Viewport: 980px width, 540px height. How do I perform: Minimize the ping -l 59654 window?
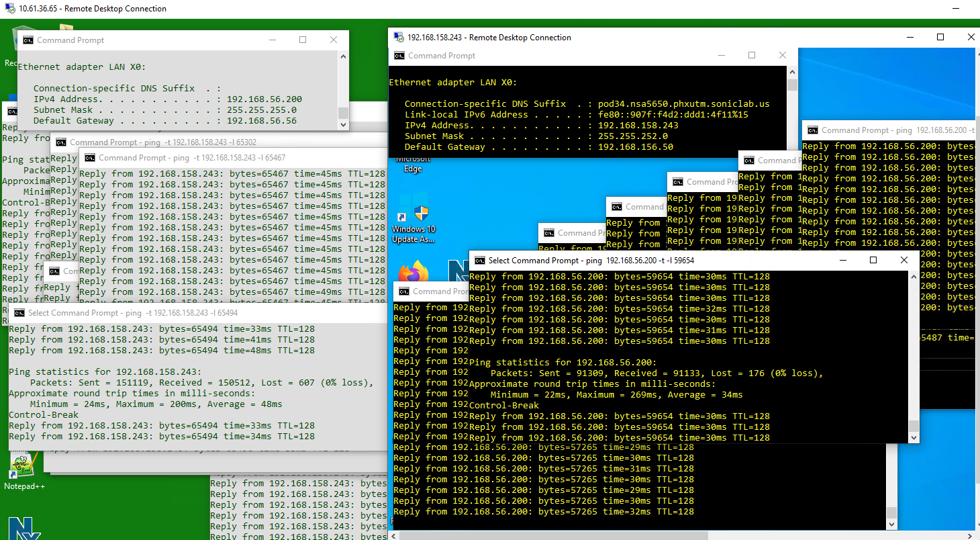click(x=842, y=260)
